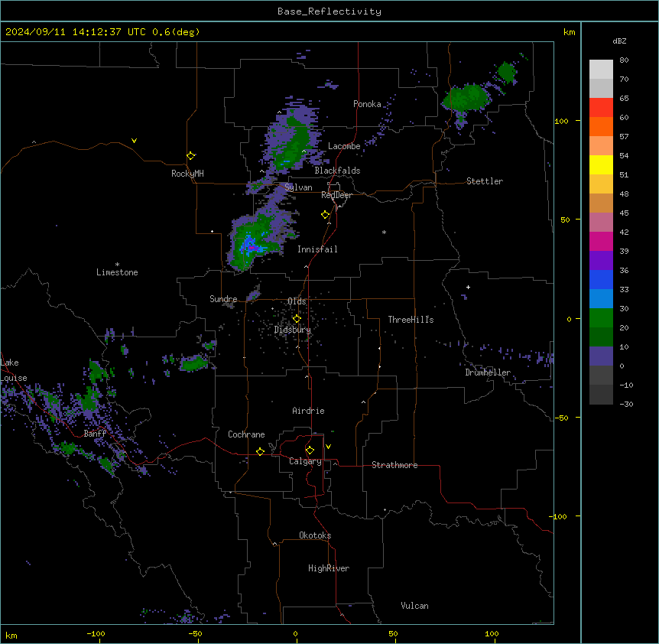The height and width of the screenshot is (644, 659).
Task: Click the Blackfalds town label
Action: tap(337, 171)
